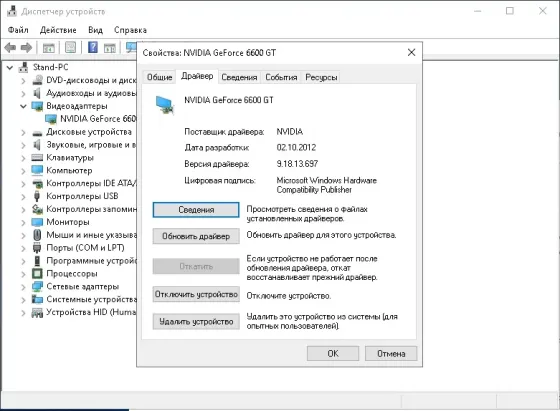Click the show console tree toolbar icon

coord(49,47)
